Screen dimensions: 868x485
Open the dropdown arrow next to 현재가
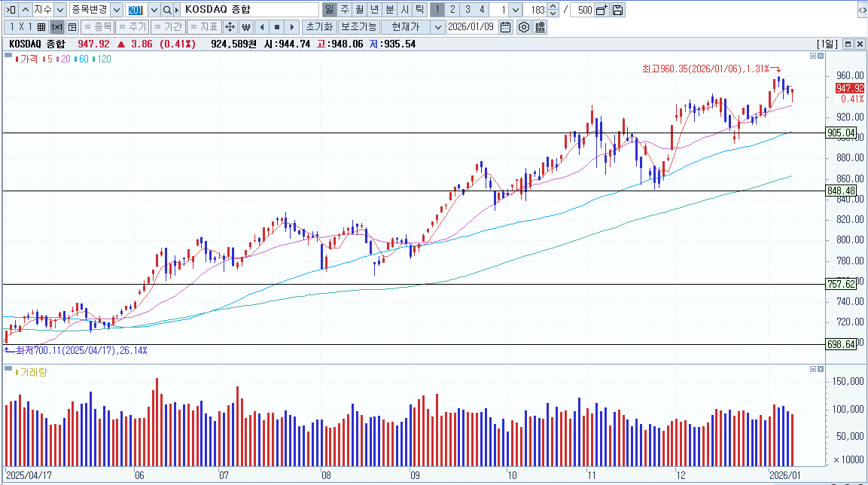coord(437,26)
